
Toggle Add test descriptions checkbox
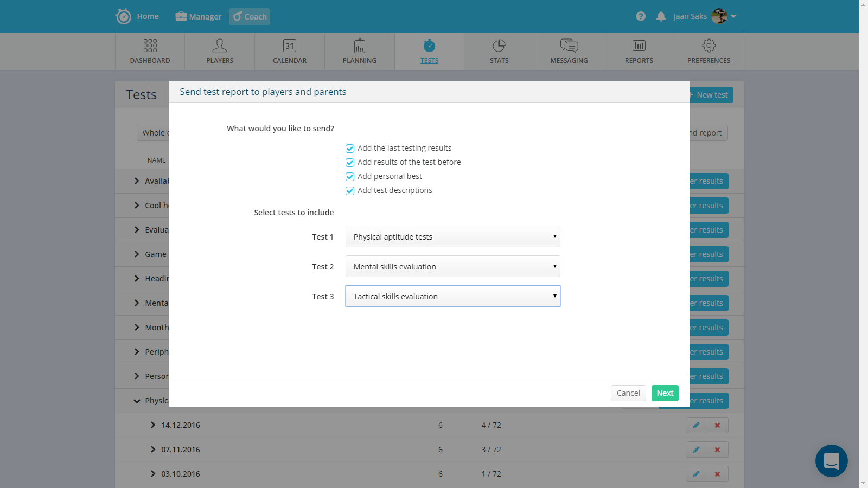coord(350,191)
